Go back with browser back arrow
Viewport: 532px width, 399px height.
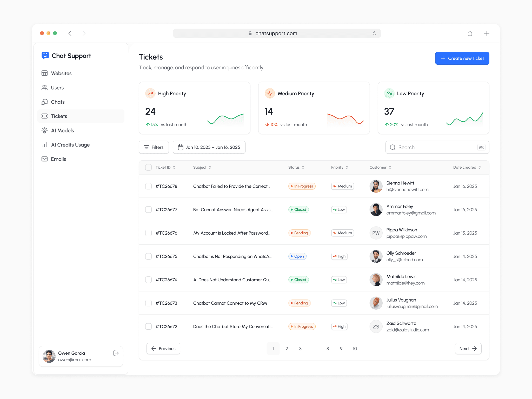tap(70, 33)
